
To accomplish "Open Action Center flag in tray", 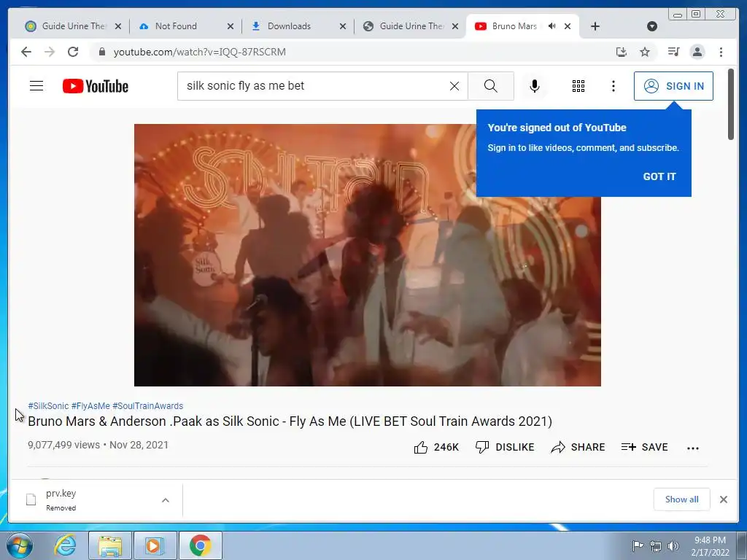I will (x=638, y=545).
